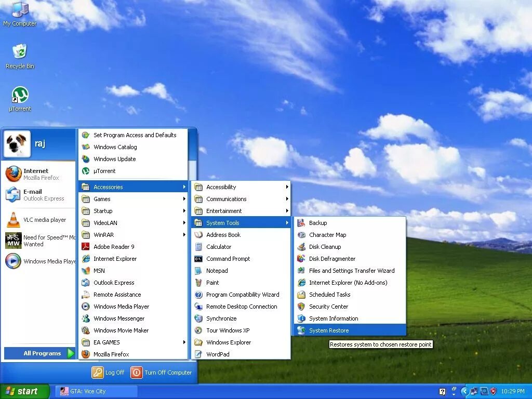Select the µTorrent desktop shortcut
The image size is (532, 399).
pyautogui.click(x=20, y=99)
